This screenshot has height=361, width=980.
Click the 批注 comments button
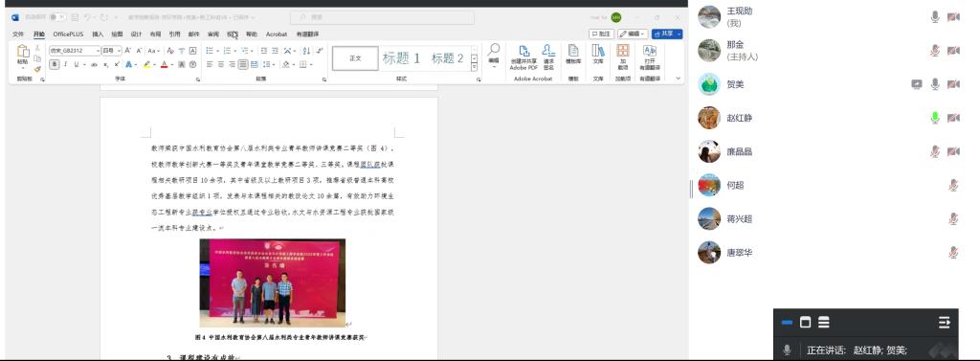tap(601, 34)
